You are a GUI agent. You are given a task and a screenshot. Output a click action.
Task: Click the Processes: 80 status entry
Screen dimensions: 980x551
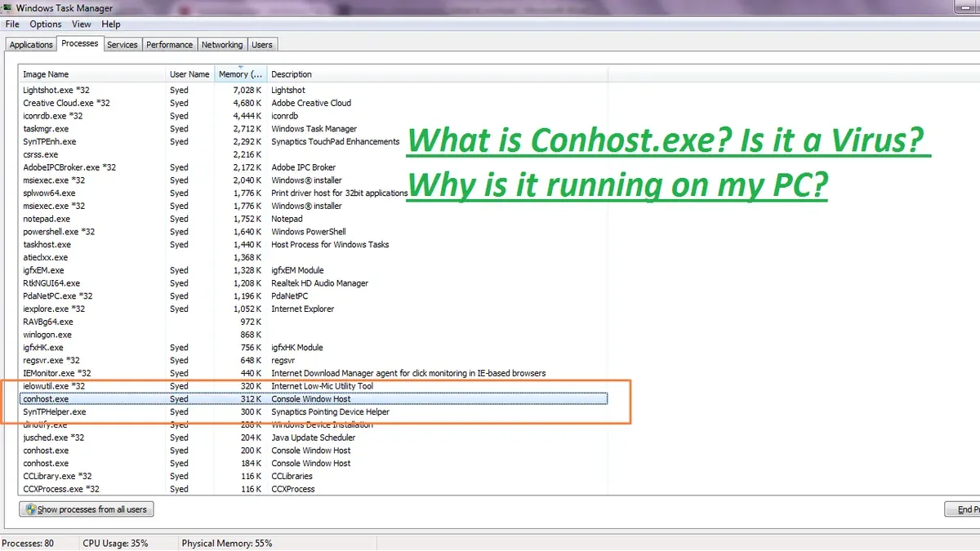(28, 543)
